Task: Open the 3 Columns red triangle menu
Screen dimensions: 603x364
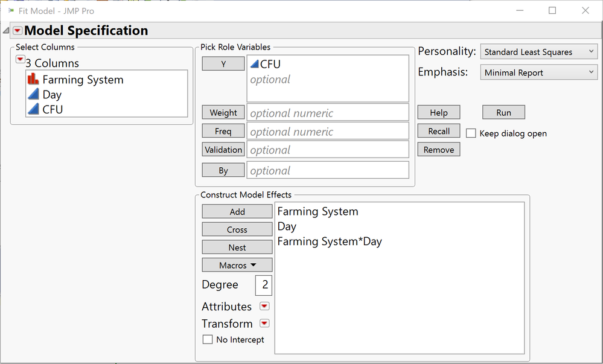Action: point(21,59)
